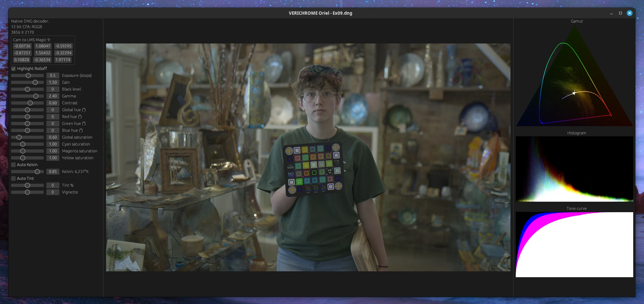644x304 pixels.
Task: Click the Tone curve graph
Action: [x=574, y=245]
